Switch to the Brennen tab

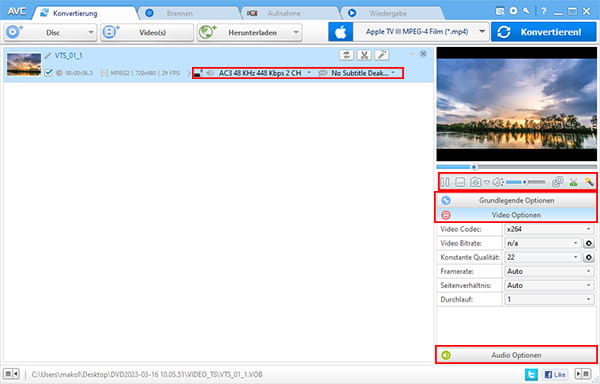(179, 13)
